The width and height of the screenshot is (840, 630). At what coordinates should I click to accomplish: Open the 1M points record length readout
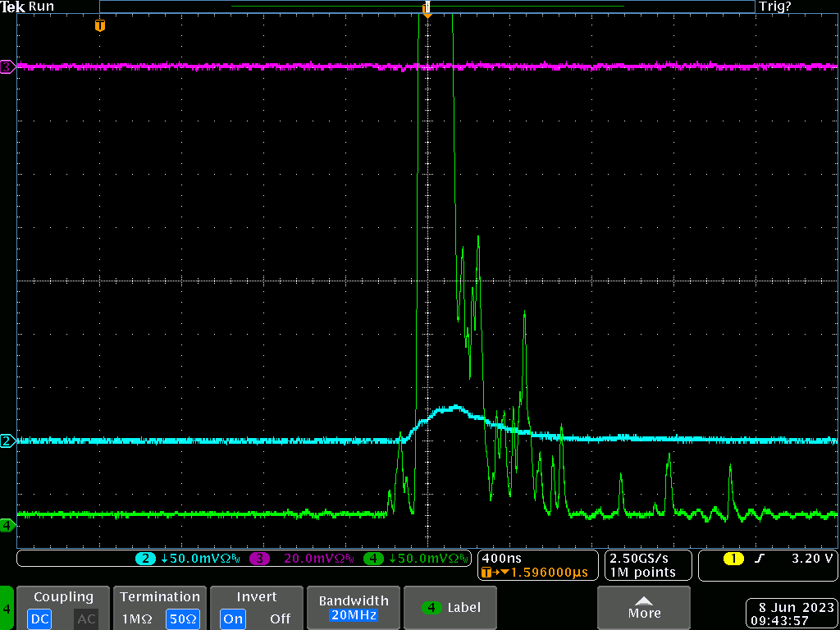click(643, 572)
